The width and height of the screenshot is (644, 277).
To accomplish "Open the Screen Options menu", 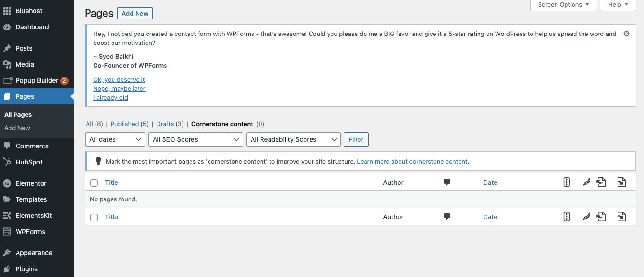I will (x=563, y=5).
